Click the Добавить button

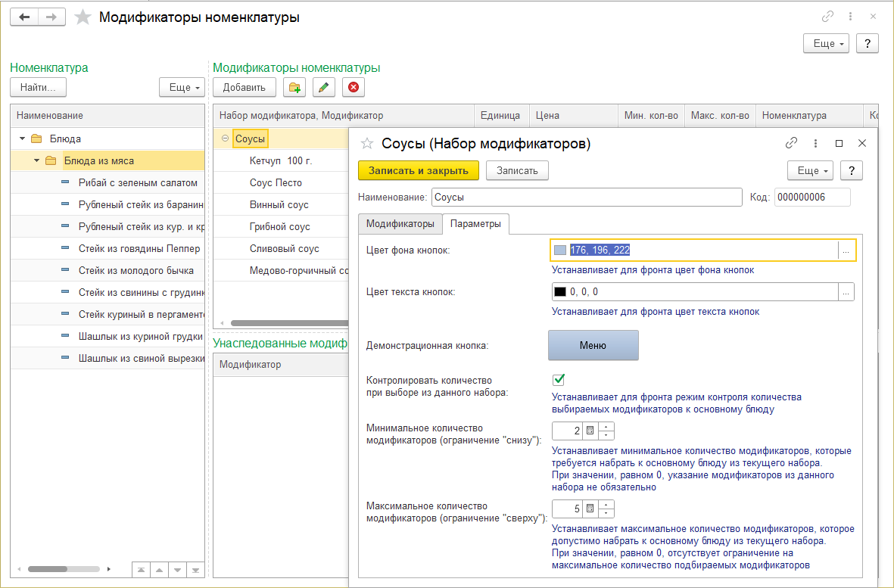point(244,88)
